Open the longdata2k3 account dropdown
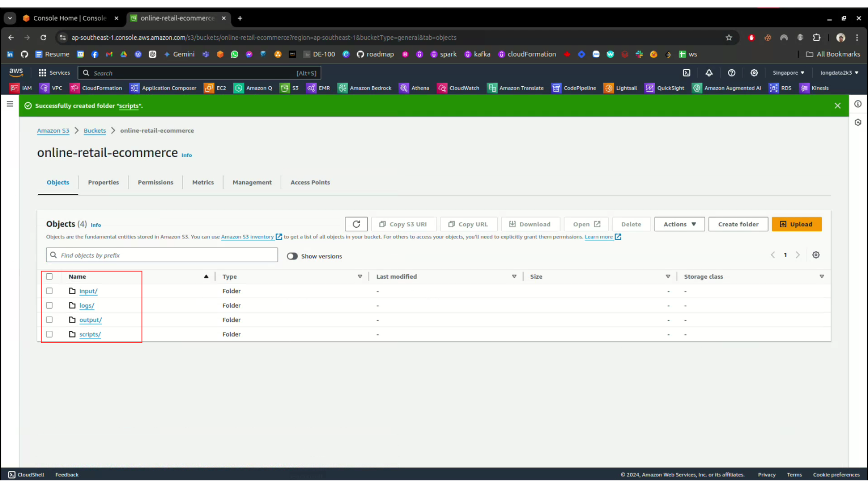Screen dimensions: 868x488 coord(839,73)
